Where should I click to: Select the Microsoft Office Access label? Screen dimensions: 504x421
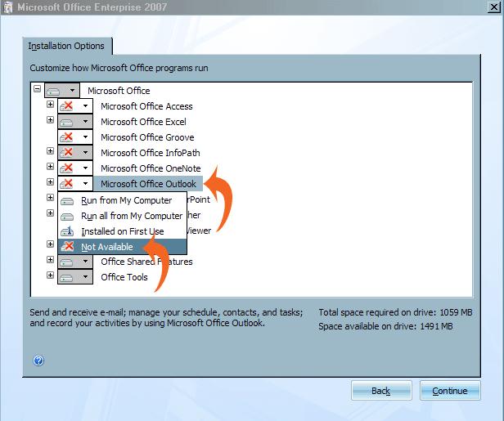point(146,106)
